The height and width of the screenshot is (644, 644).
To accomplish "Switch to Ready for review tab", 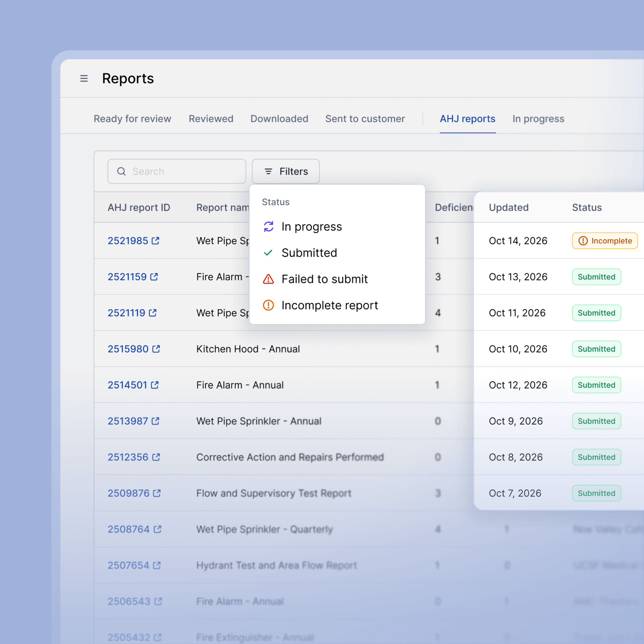I will pos(132,119).
